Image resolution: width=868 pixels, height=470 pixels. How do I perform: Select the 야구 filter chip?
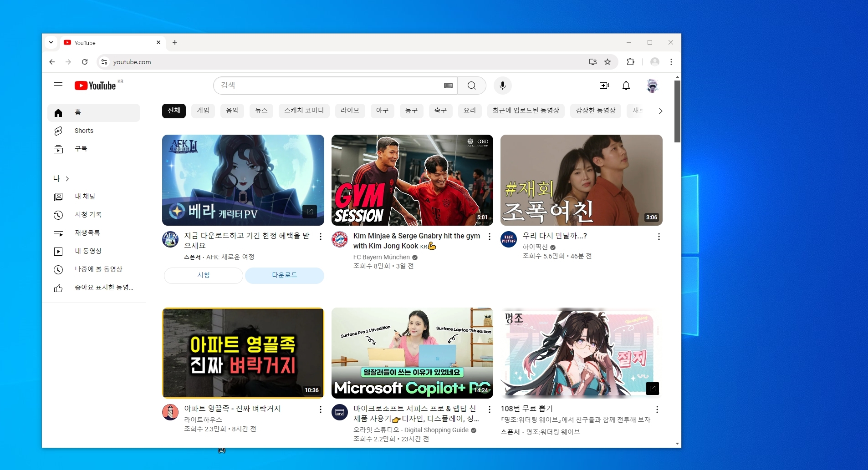383,111
